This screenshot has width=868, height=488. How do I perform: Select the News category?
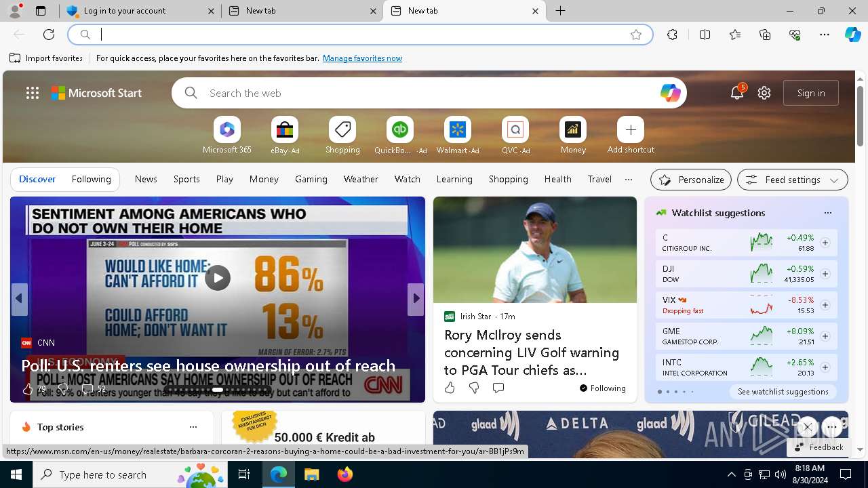pyautogui.click(x=146, y=180)
